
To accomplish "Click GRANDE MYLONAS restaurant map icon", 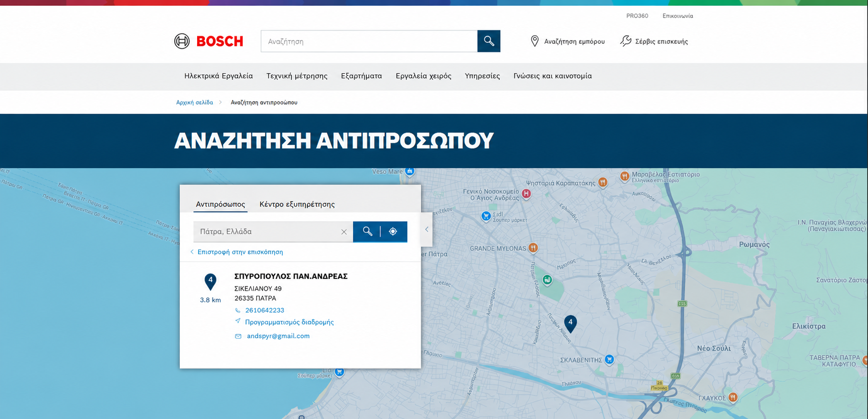I will pyautogui.click(x=533, y=248).
